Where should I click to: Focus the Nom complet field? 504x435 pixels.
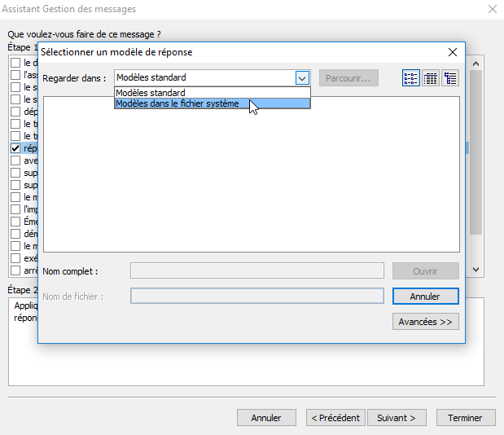(257, 270)
